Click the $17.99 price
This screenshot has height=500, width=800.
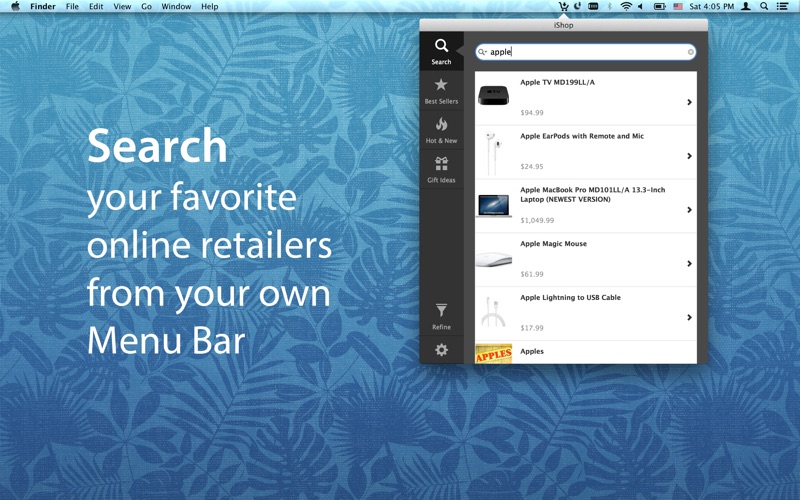point(532,328)
